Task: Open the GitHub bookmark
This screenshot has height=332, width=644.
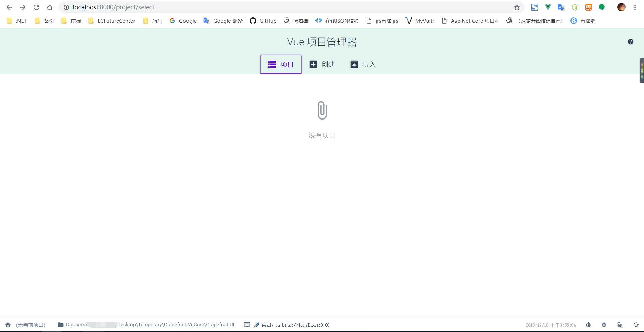Action: tap(263, 21)
